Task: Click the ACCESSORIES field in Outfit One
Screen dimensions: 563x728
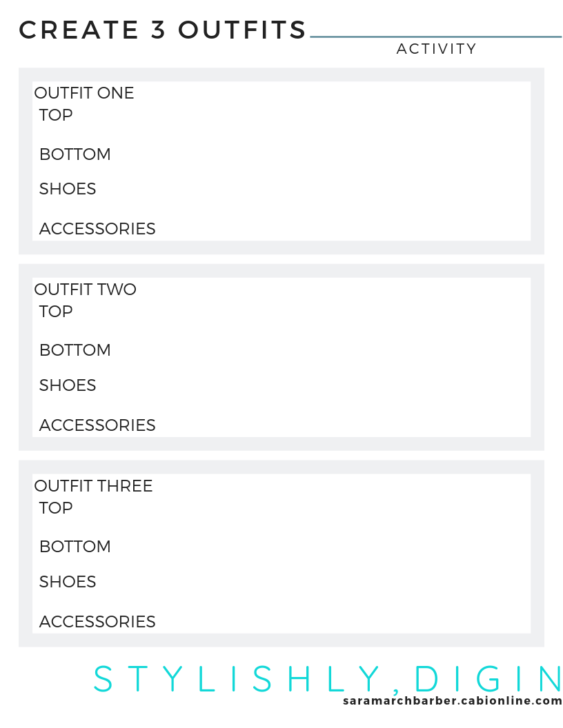Action: 97,229
